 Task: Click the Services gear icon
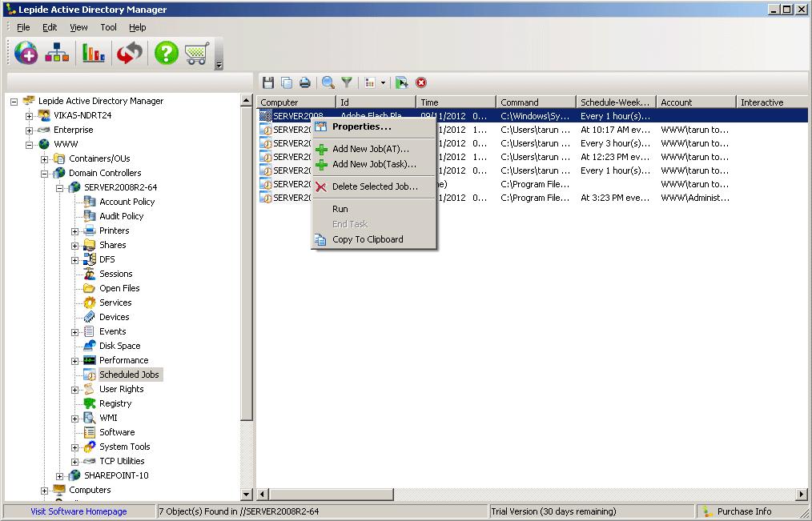pyautogui.click(x=90, y=303)
